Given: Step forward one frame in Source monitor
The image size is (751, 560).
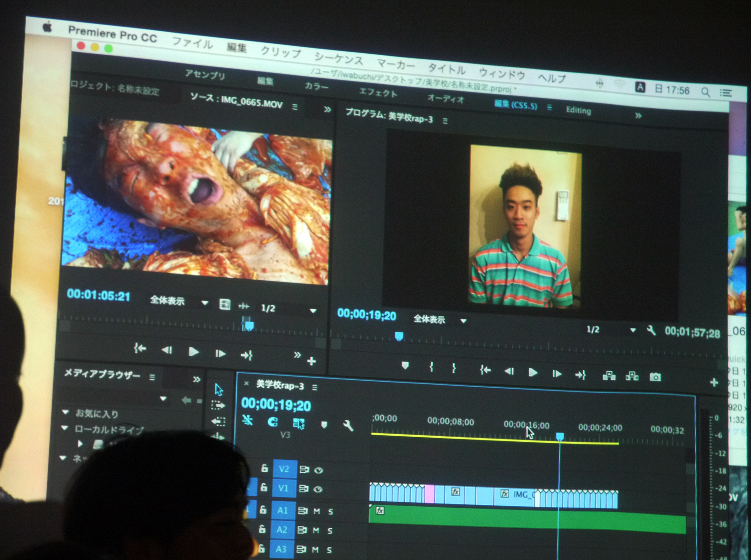Looking at the screenshot, I should pyautogui.click(x=220, y=354).
